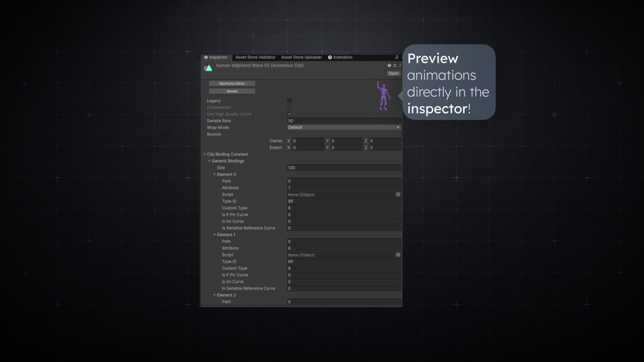644x362 pixels.
Task: Click the Bounds Center Z field
Action: (385, 141)
